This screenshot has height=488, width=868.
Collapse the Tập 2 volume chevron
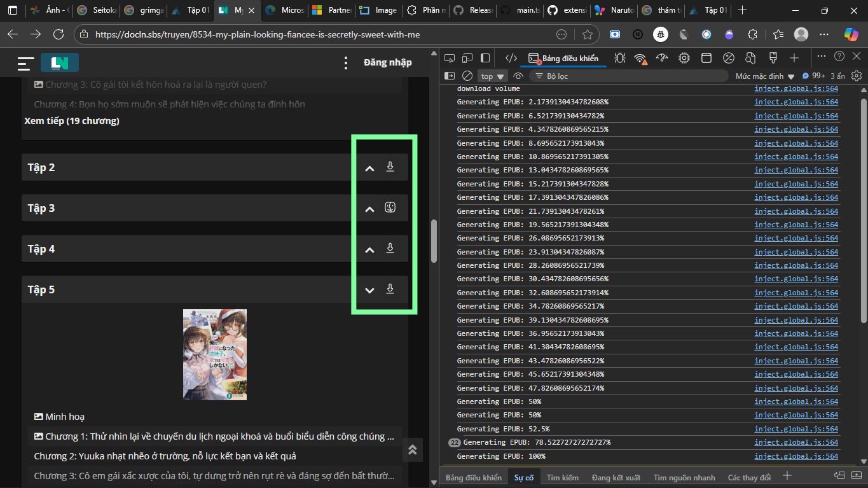[369, 168]
